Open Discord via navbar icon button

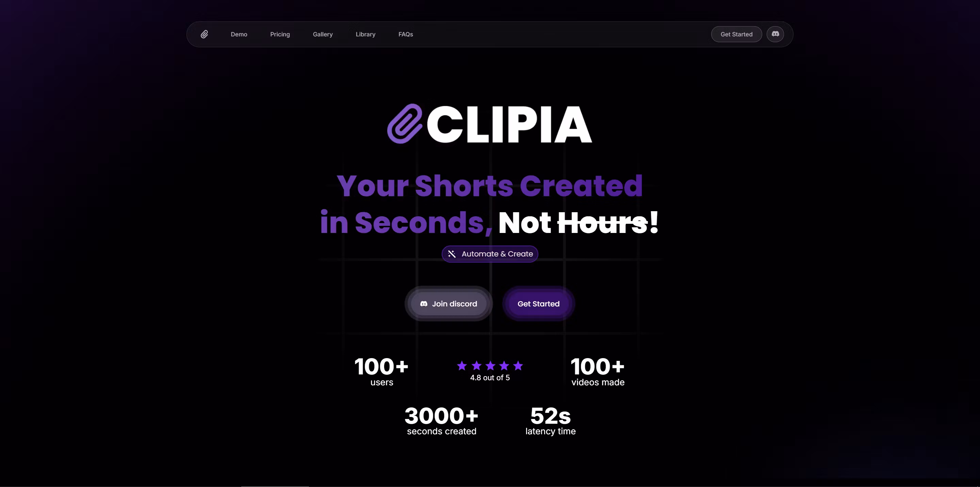point(775,34)
